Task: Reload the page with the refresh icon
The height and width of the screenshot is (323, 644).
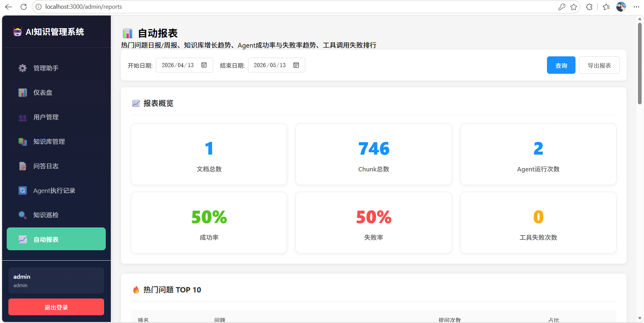Action: [x=24, y=7]
